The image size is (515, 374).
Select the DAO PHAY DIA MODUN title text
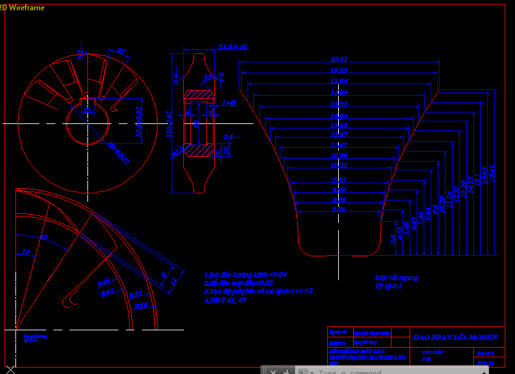point(455,337)
